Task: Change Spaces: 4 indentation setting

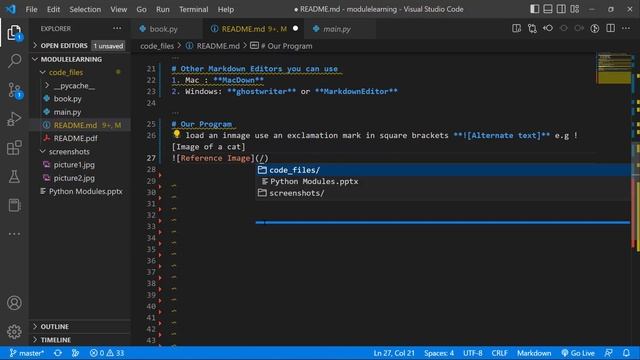Action: (439, 353)
